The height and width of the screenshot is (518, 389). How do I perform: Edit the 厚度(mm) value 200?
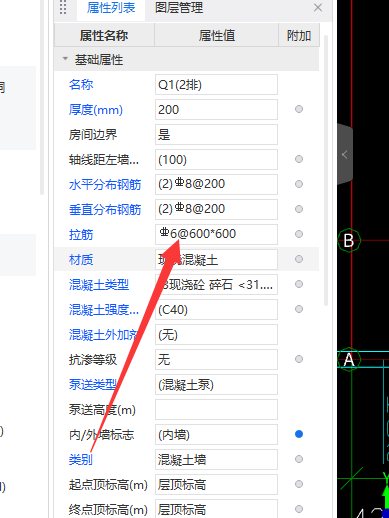point(216,110)
